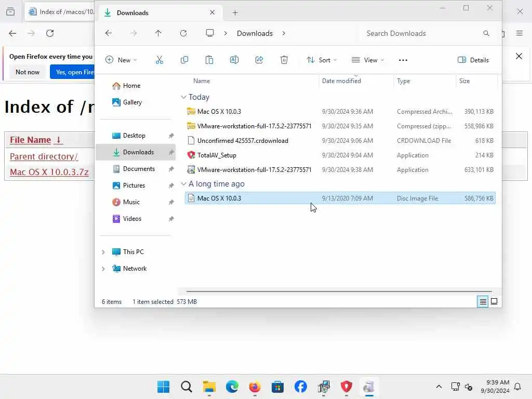
Task: Select Unconfirmed 425557.crdownload file
Action: coord(340,141)
